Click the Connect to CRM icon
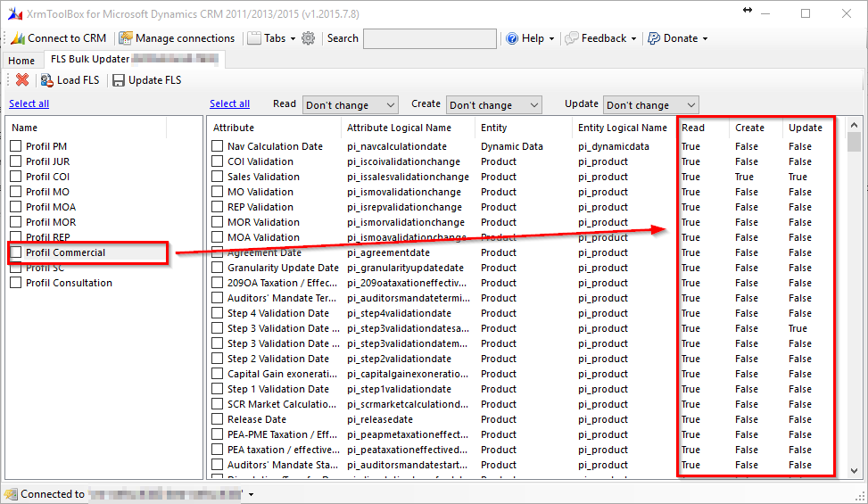Image resolution: width=868 pixels, height=504 pixels. (18, 38)
